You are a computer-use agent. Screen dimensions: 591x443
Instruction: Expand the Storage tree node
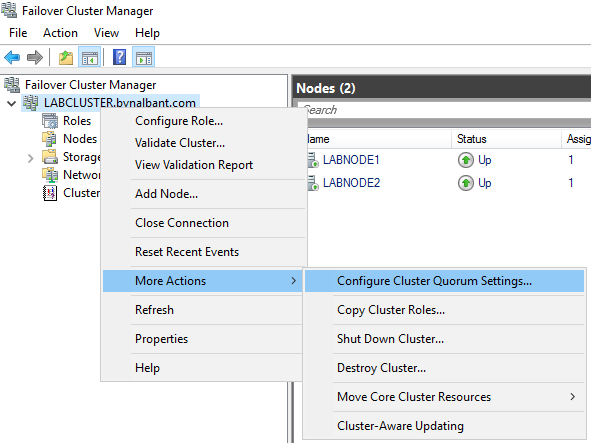click(x=31, y=158)
